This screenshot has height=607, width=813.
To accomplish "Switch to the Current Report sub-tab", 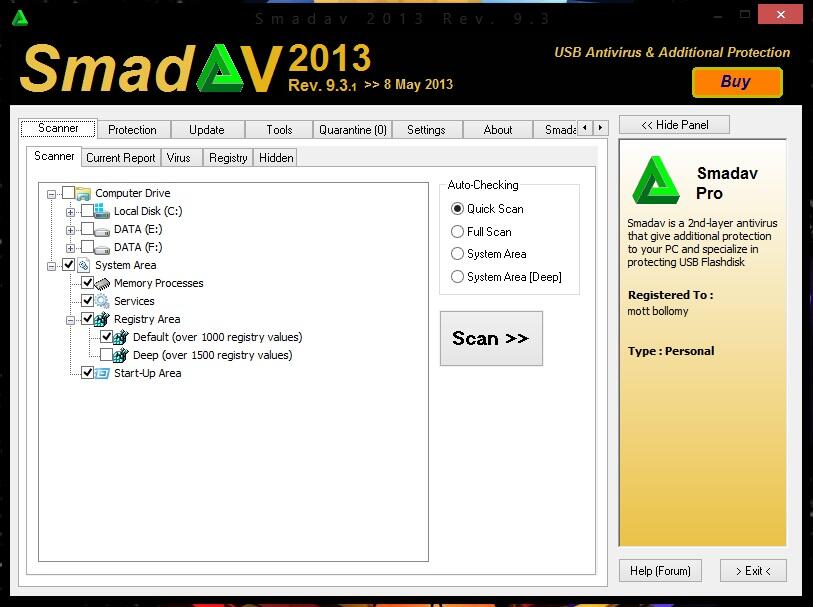I will click(121, 158).
